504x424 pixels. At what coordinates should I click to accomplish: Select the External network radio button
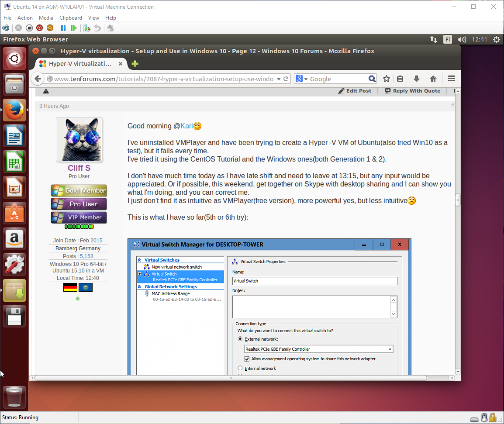click(240, 339)
